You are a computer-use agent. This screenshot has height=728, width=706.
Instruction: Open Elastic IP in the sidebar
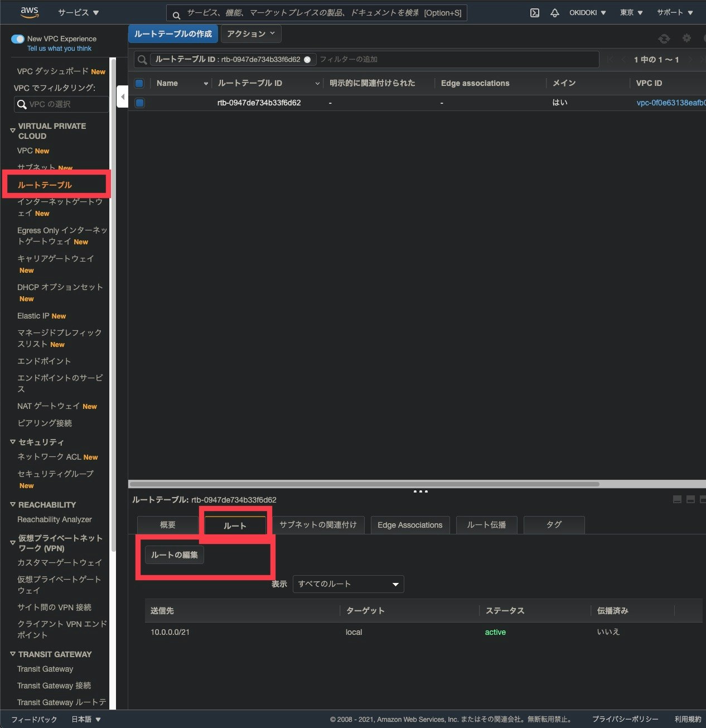(33, 316)
